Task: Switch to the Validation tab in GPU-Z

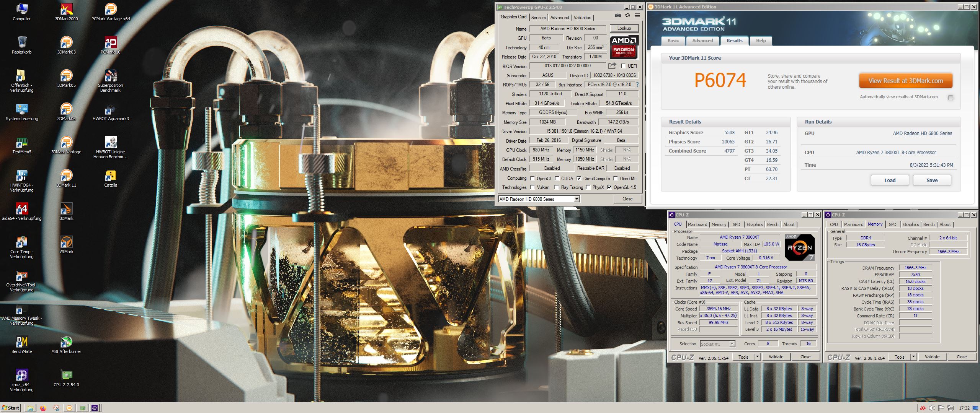Action: point(582,18)
